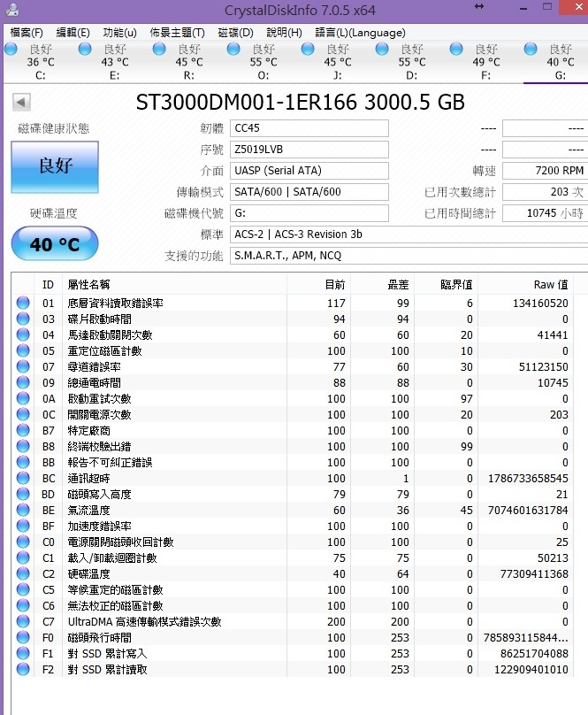Select the row 開關電源次數
Screen dimensions: 588x715
click(293, 414)
